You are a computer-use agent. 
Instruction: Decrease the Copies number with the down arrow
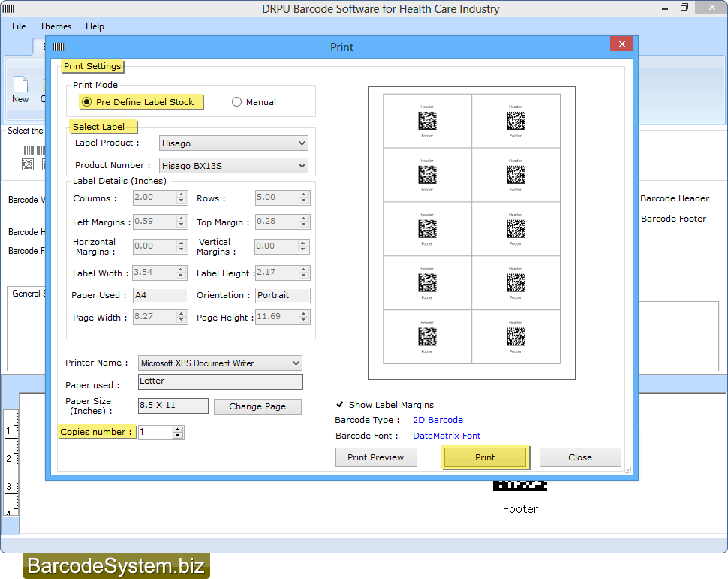178,436
